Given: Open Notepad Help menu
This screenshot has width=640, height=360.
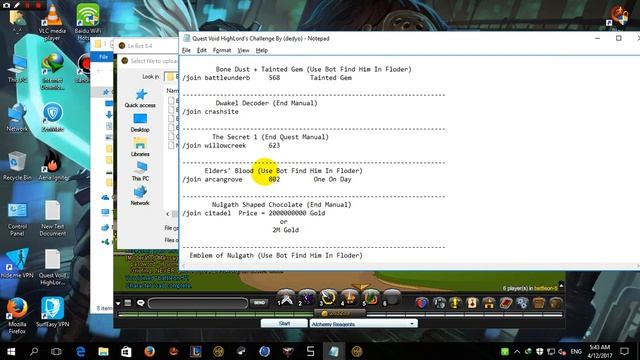Looking at the screenshot, I should pos(262,50).
